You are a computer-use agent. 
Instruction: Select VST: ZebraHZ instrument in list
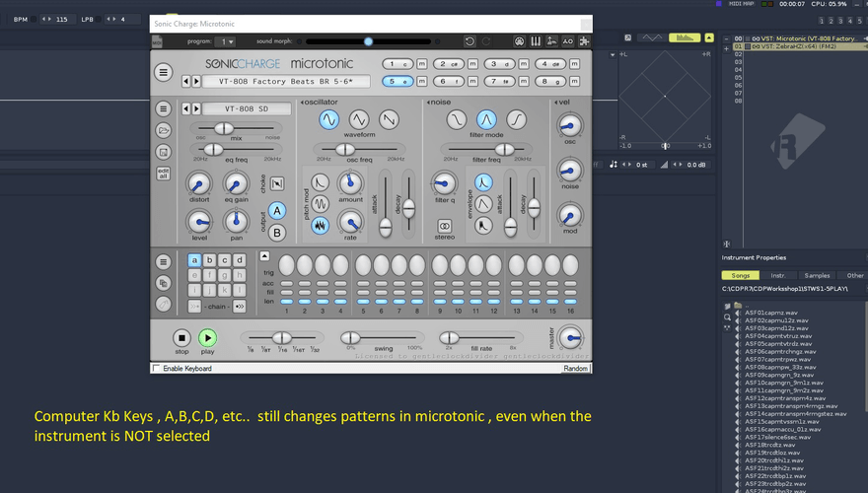[799, 46]
